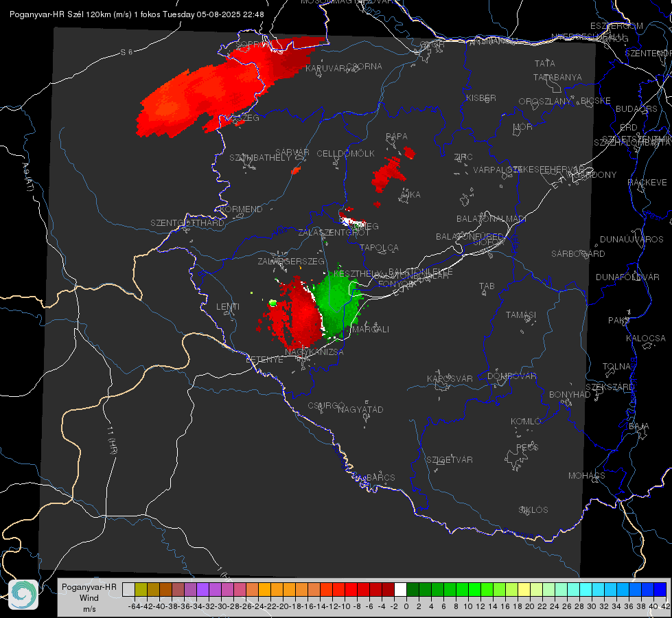Viewport: 672px width, 618px height.
Task: Click the LENTI city label
Action: coord(228,307)
